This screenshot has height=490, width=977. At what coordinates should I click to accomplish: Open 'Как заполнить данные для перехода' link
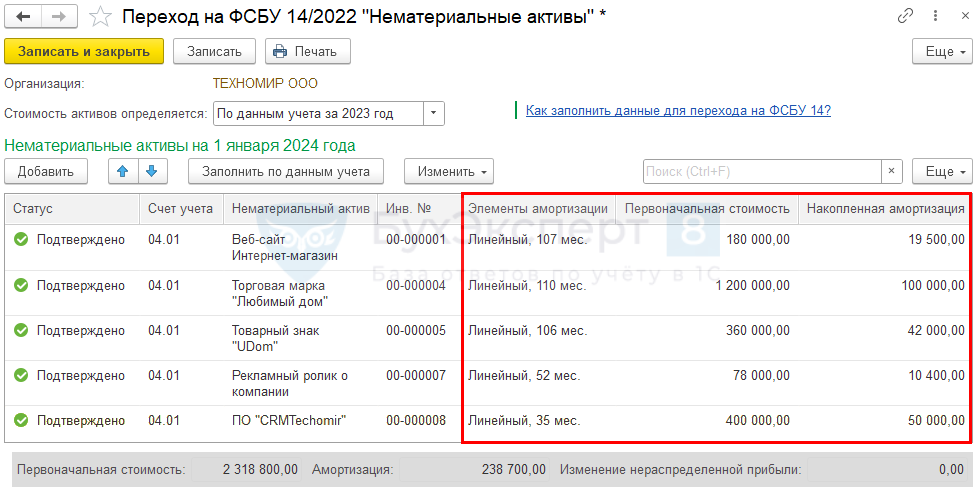(678, 110)
